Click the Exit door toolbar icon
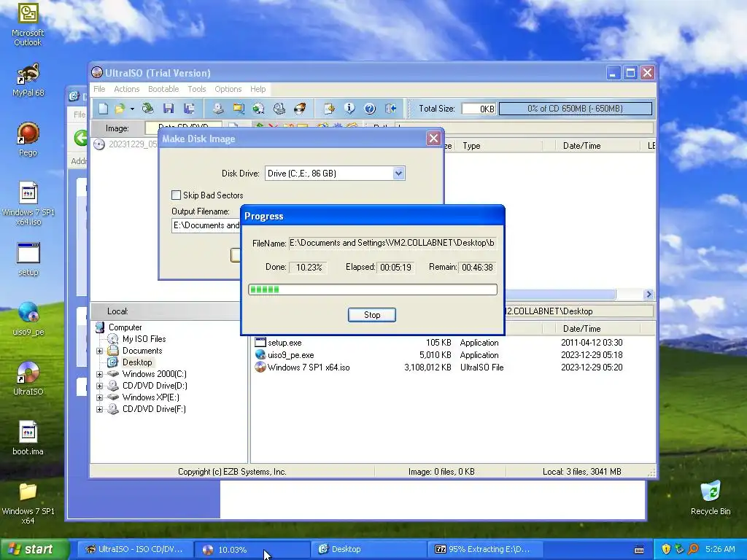 (391, 109)
